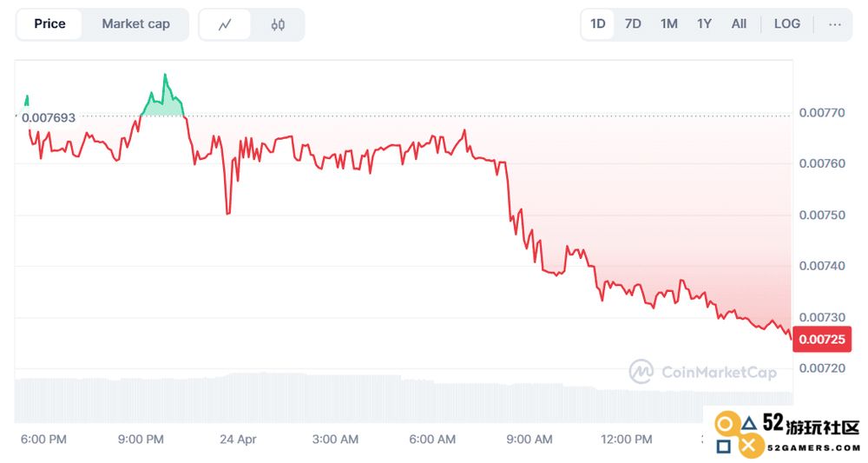Click the 24 Apr date axis label
868x463 pixels.
(x=238, y=440)
